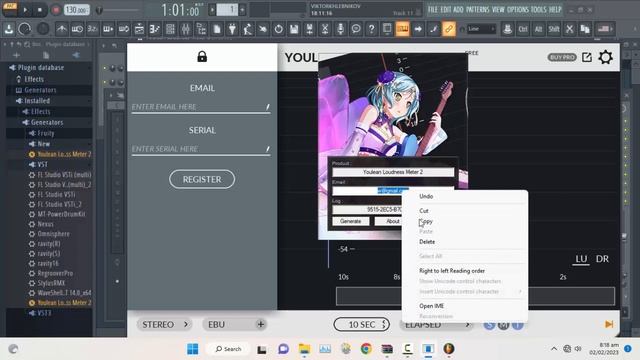Open the HELP menu

click(x=555, y=9)
